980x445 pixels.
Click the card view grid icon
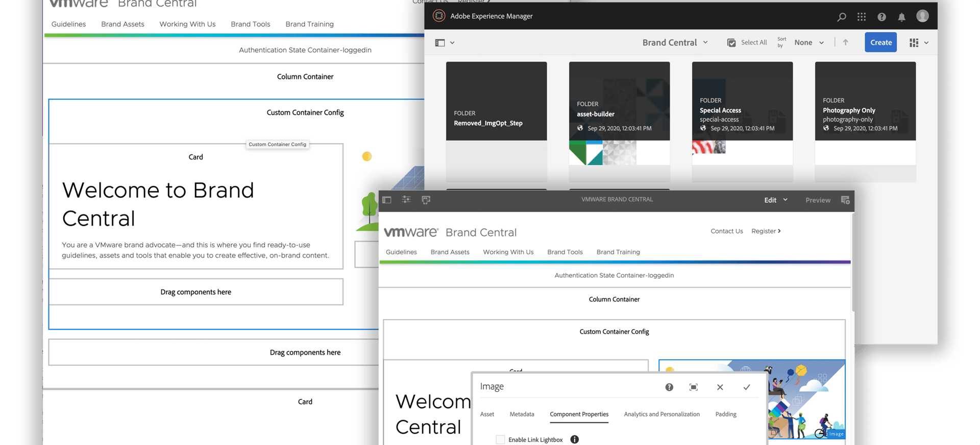(914, 43)
